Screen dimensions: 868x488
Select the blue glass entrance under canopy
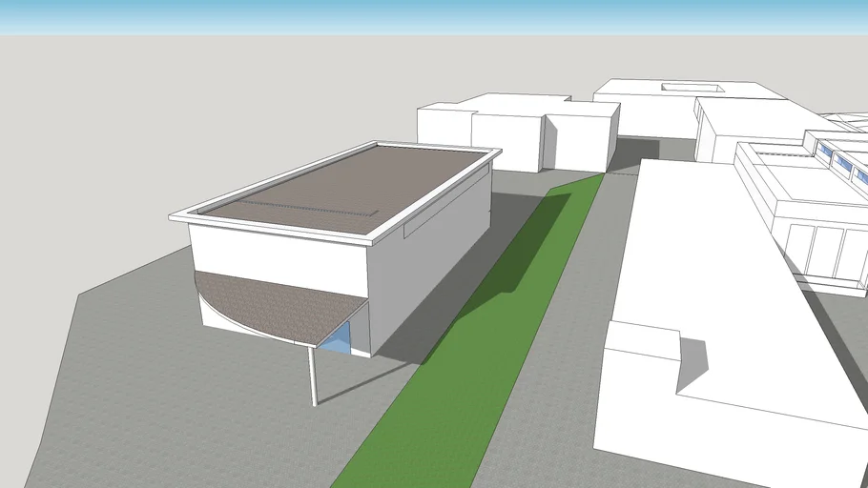click(x=340, y=337)
